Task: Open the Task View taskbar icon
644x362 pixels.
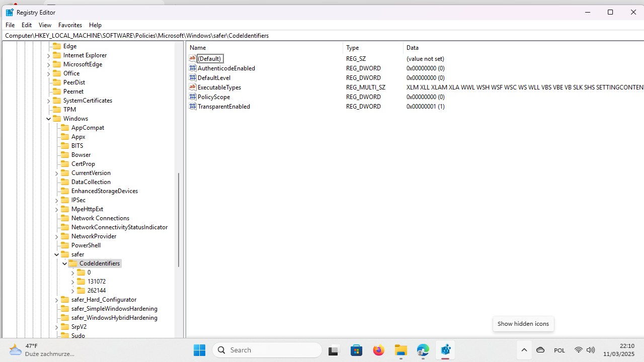Action: pos(334,350)
